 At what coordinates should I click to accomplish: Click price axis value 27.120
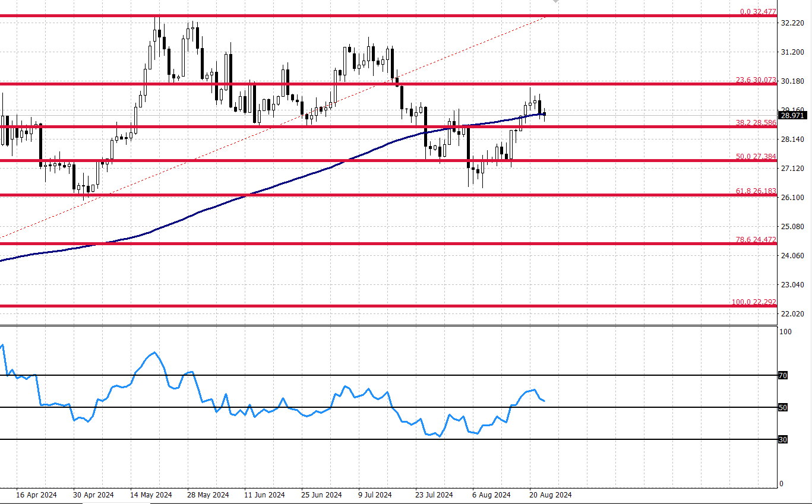click(793, 169)
